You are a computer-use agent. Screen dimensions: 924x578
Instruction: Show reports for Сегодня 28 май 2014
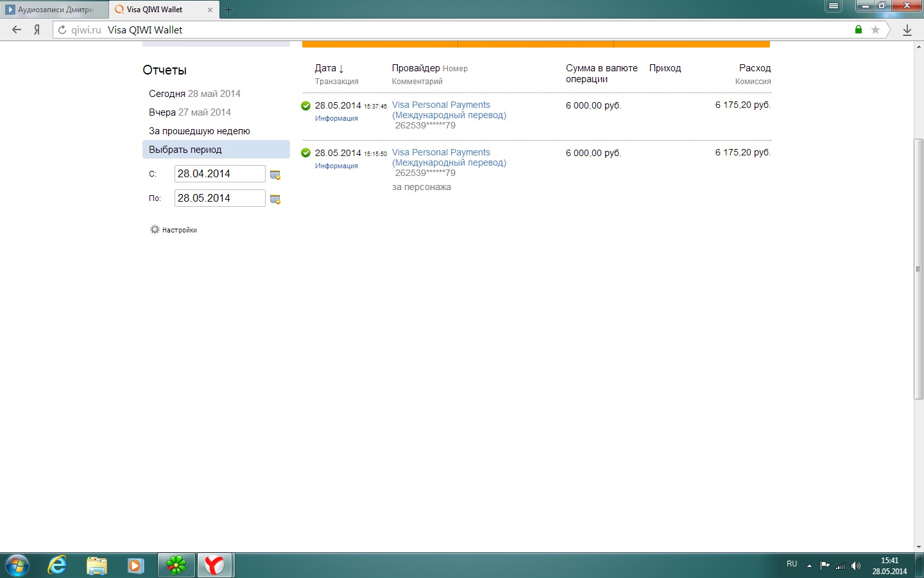[194, 94]
